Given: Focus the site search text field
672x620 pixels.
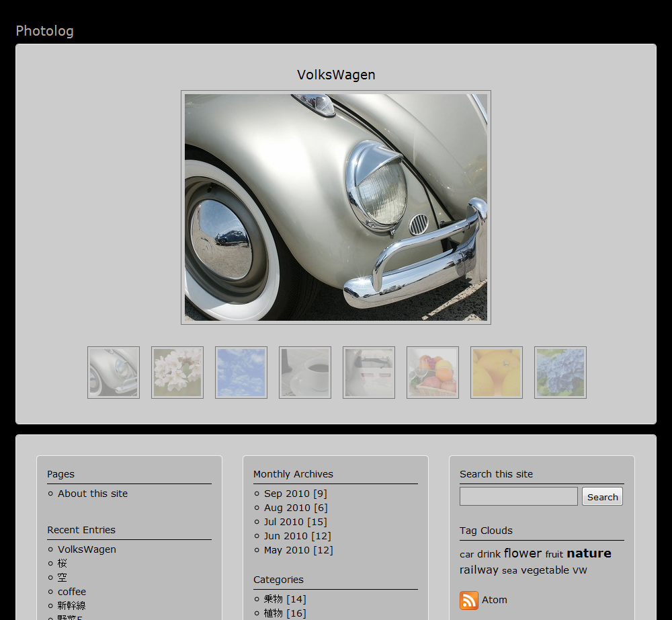Looking at the screenshot, I should (519, 496).
